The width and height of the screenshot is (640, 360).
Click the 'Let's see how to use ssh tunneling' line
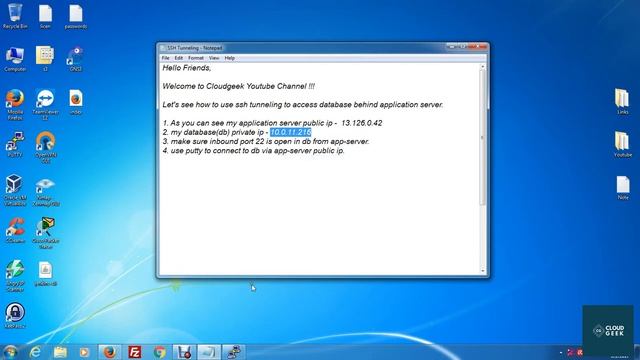click(302, 105)
